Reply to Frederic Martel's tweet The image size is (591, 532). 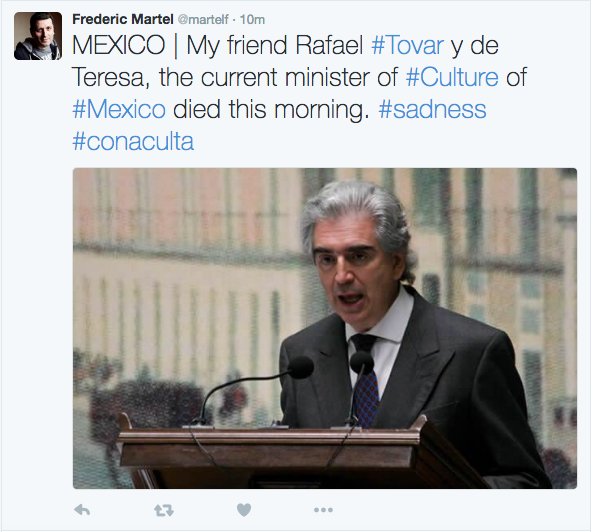tap(82, 510)
